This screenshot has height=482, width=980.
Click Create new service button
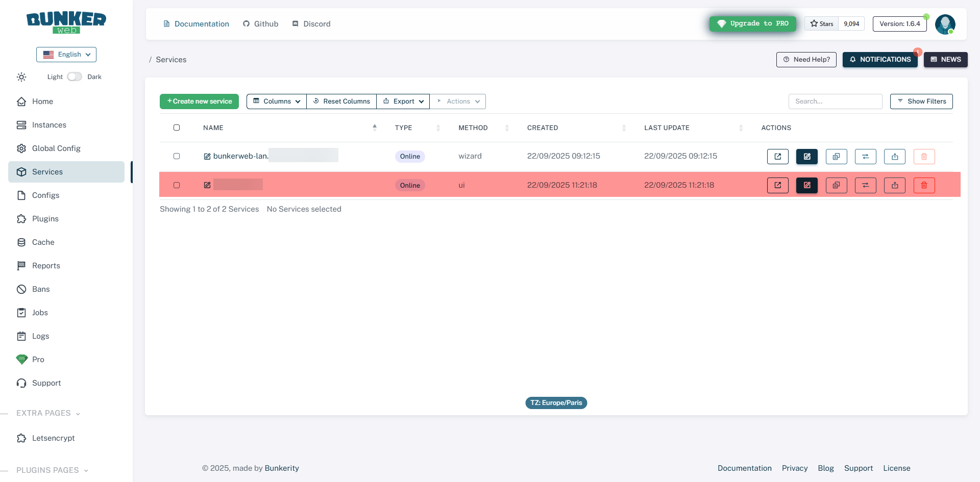[x=199, y=102]
